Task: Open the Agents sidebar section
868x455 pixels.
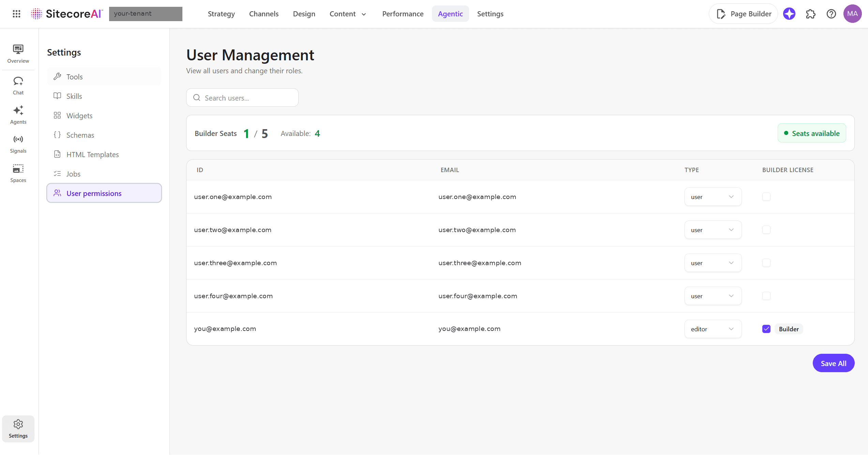Action: [x=18, y=115]
